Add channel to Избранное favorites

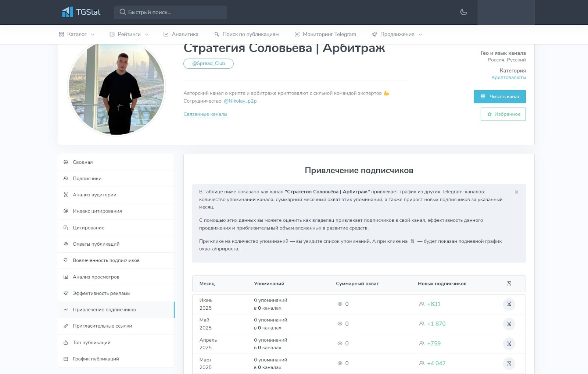tap(503, 114)
